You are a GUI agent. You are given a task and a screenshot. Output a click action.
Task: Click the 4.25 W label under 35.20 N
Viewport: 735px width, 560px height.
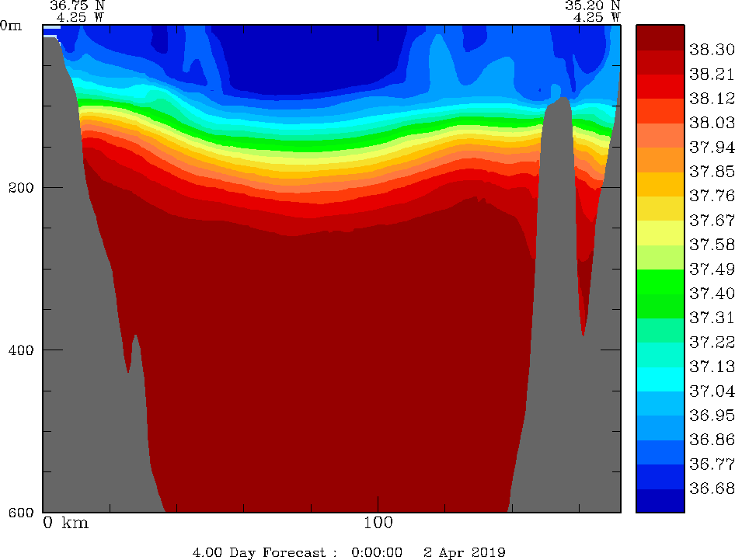tap(597, 17)
